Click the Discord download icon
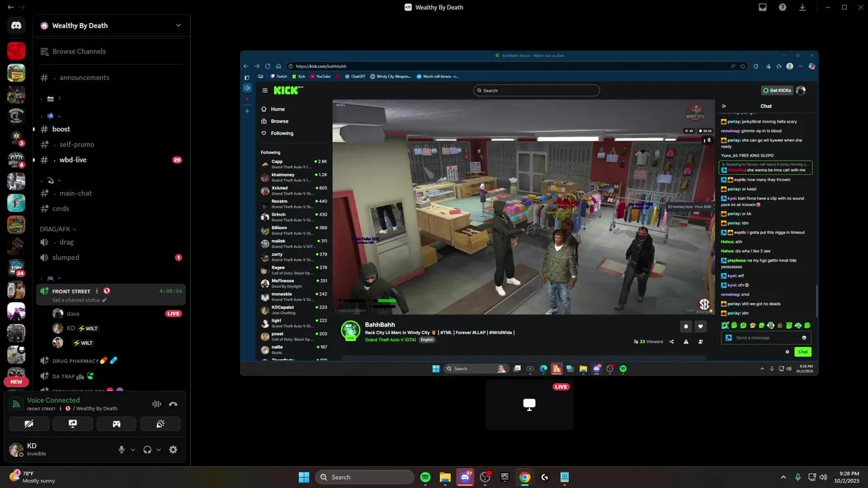Image resolution: width=868 pixels, height=488 pixels. pyautogui.click(x=802, y=7)
